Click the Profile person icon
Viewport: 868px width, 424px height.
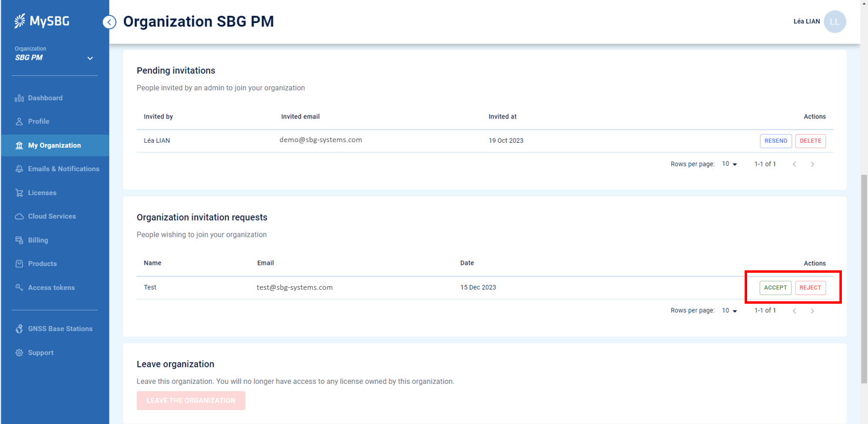click(19, 121)
